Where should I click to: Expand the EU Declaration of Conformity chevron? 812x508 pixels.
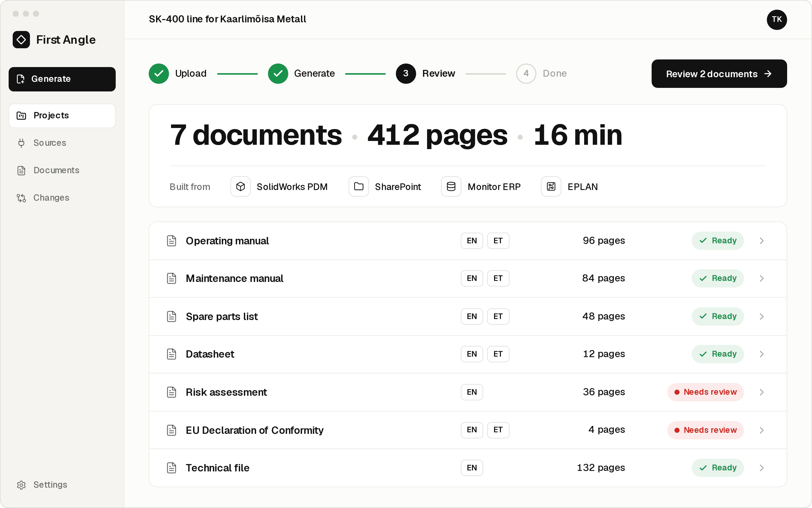click(762, 430)
